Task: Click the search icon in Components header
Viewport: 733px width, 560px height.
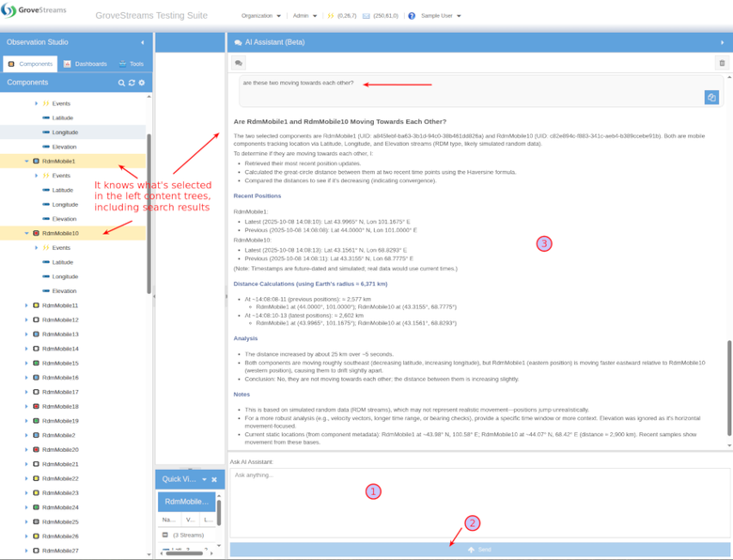Action: click(121, 83)
